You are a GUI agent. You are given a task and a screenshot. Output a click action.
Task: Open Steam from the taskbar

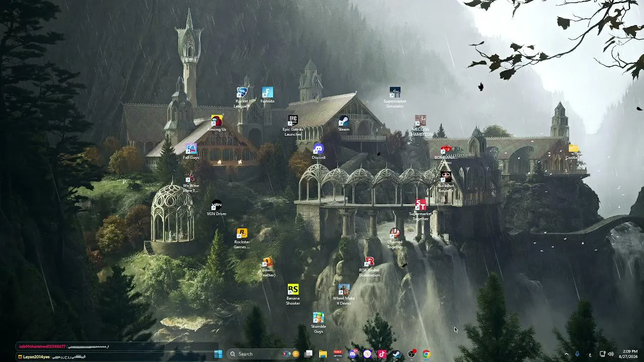(x=396, y=354)
